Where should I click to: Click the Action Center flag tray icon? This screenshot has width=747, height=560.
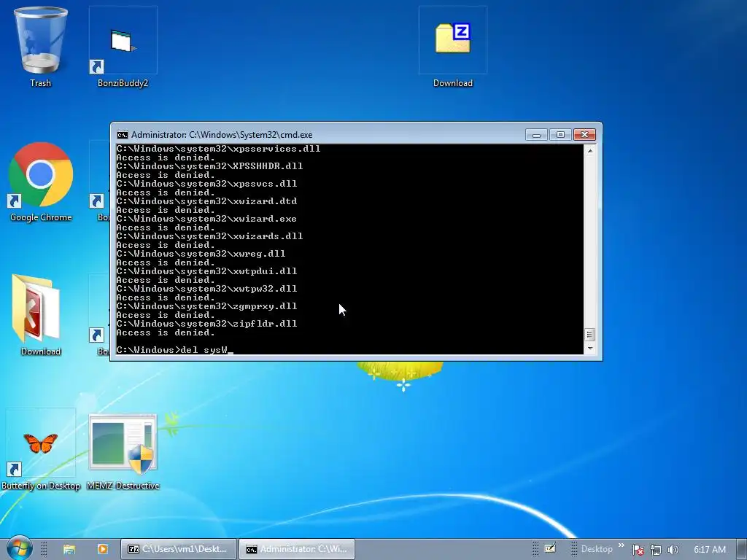[x=638, y=550]
